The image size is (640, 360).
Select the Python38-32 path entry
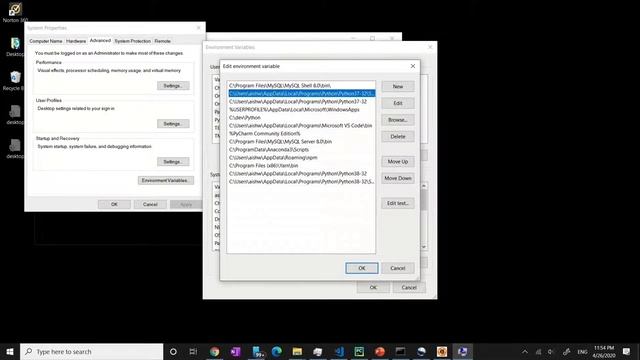(301, 173)
